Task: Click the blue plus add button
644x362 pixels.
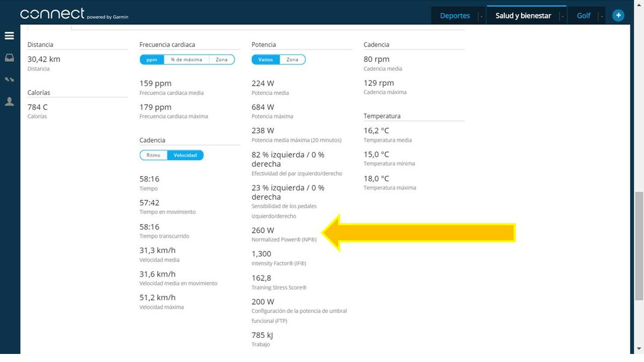Action: tap(618, 16)
